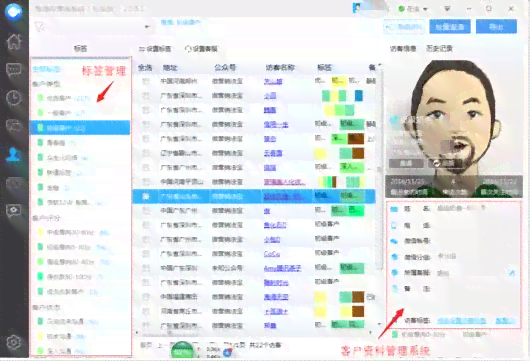Image resolution: width=530 pixels, height=361 pixels.
Task: Click the WeChat icon beside 微信账号
Action: coord(394,241)
